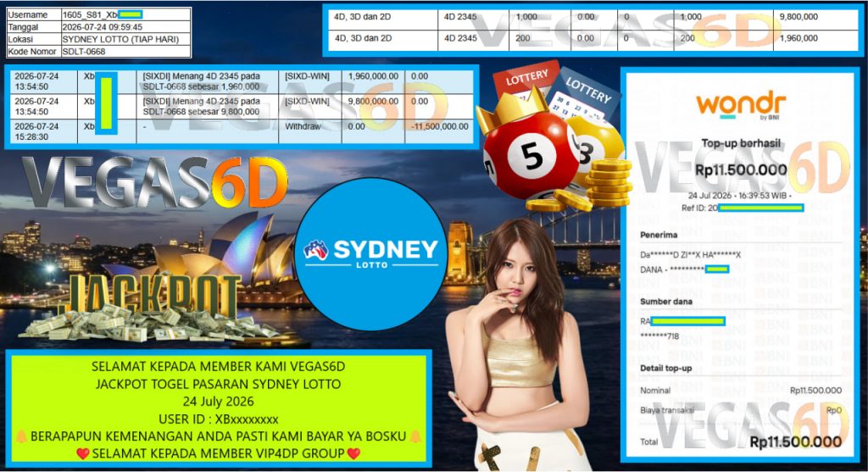
Task: Click the stack of gold coins
Action: click(x=609, y=182)
